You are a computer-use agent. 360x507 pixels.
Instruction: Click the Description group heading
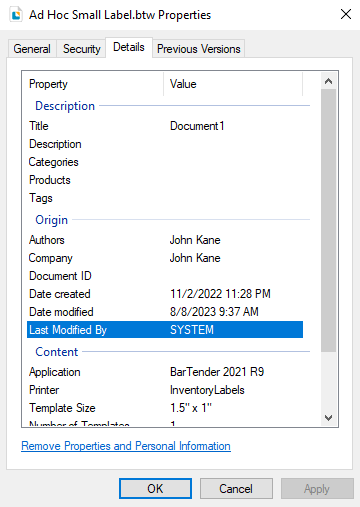(x=65, y=106)
